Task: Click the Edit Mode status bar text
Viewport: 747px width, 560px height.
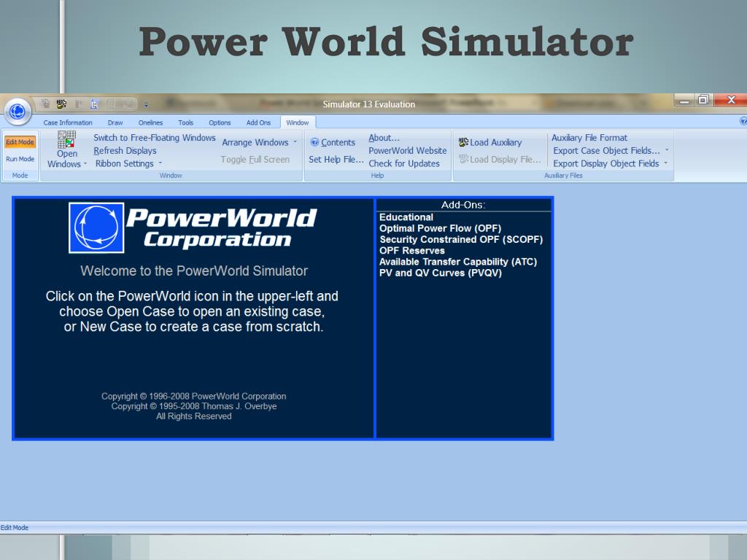Action: (15, 528)
